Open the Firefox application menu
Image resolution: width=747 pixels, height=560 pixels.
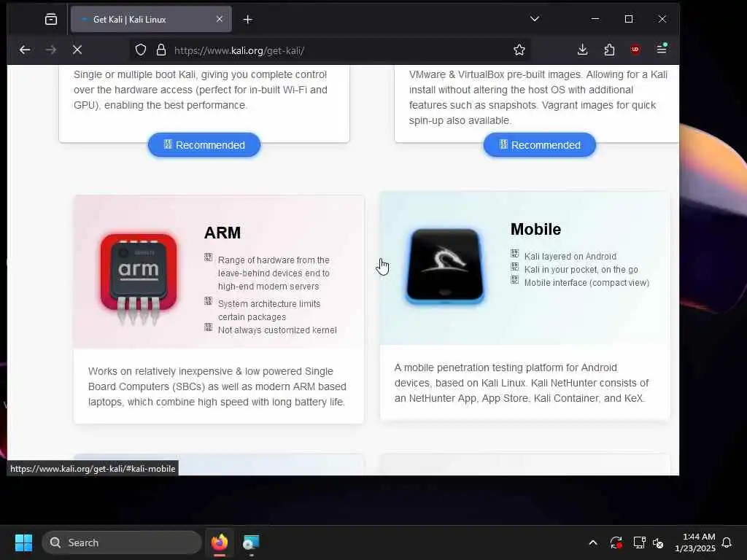pos(662,49)
